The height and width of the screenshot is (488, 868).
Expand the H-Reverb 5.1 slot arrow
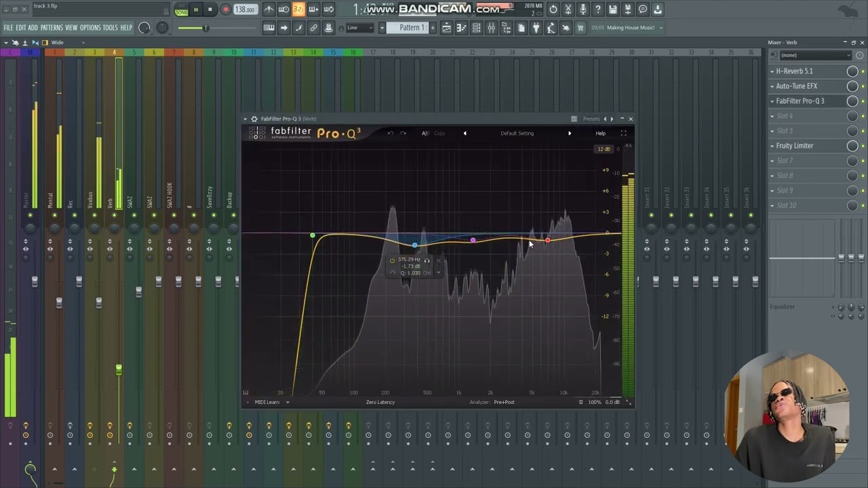(x=772, y=71)
